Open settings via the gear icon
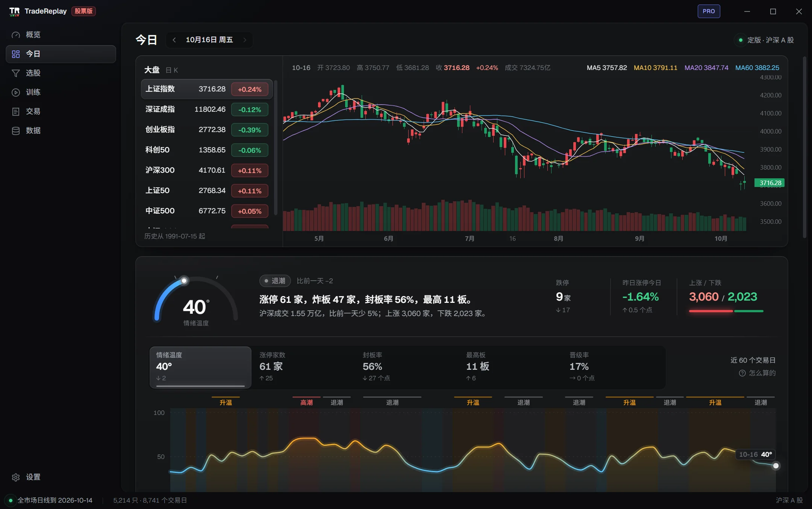Viewport: 812px width, 509px height. click(16, 477)
